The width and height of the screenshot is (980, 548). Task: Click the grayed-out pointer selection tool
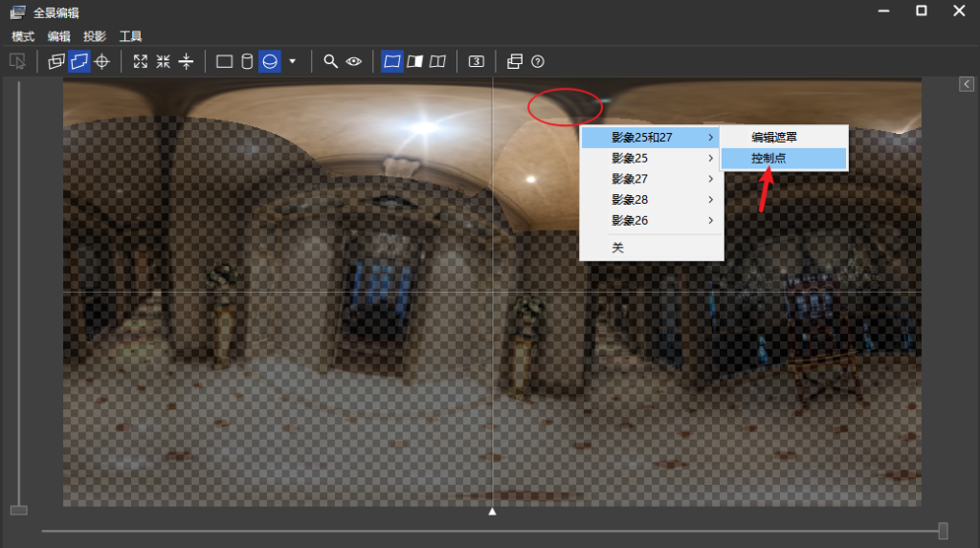tap(17, 61)
